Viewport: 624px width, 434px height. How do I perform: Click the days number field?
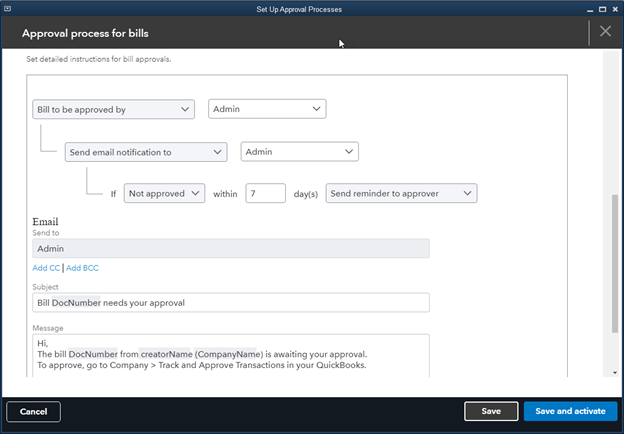(x=265, y=193)
